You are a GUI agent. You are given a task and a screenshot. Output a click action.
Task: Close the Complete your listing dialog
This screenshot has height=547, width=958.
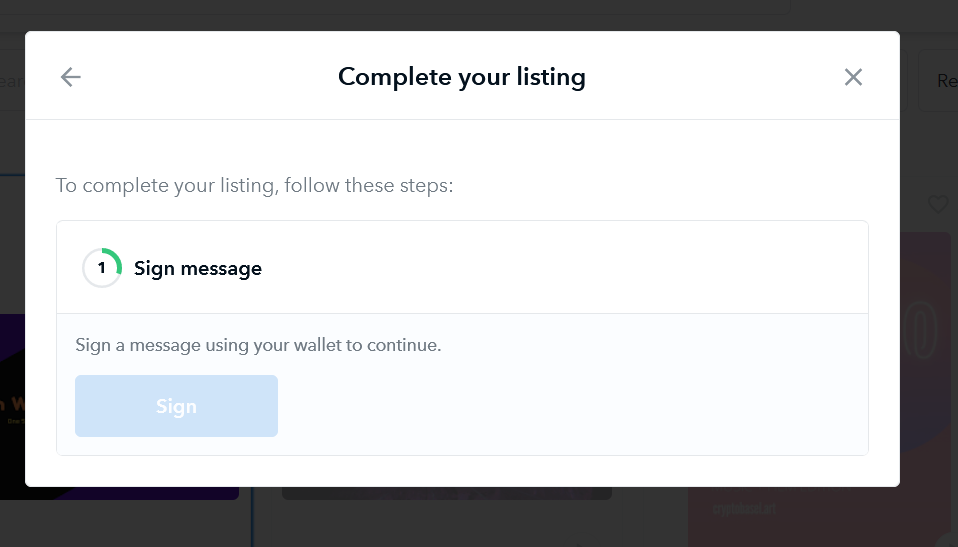[853, 77]
